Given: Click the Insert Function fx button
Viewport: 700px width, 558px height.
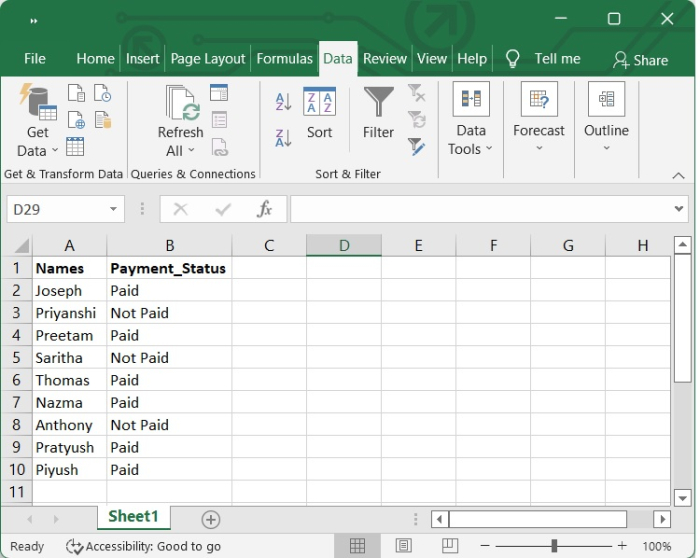Looking at the screenshot, I should [x=264, y=209].
